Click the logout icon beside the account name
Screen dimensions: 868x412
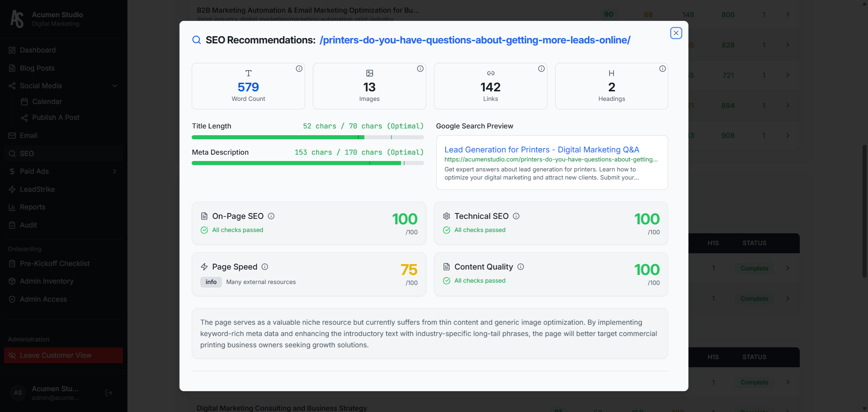(x=108, y=393)
